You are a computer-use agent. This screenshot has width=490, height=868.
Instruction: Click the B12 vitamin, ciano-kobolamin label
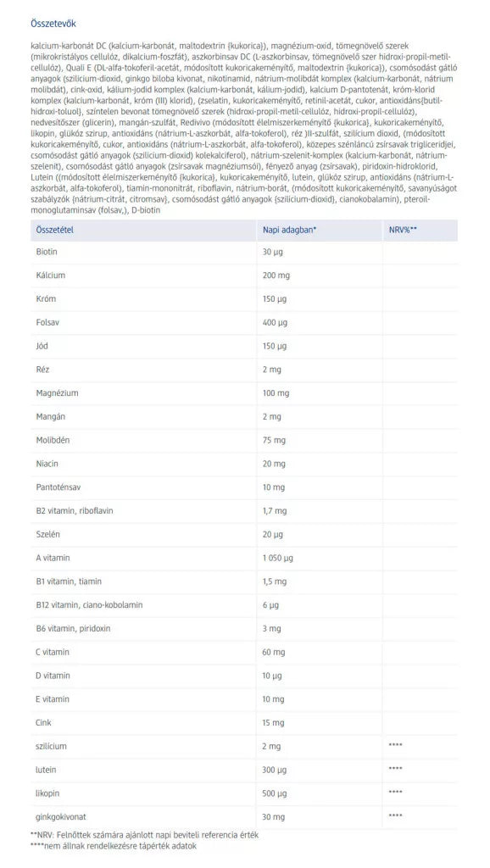pos(89,605)
